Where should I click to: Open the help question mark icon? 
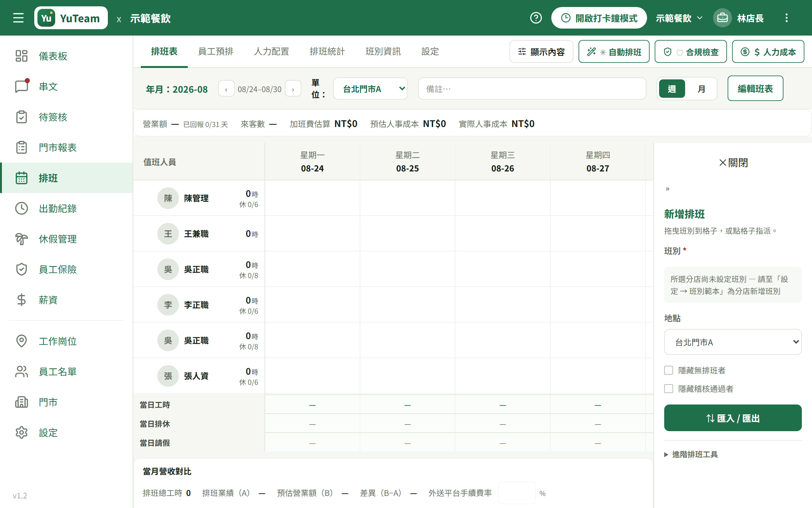point(536,18)
